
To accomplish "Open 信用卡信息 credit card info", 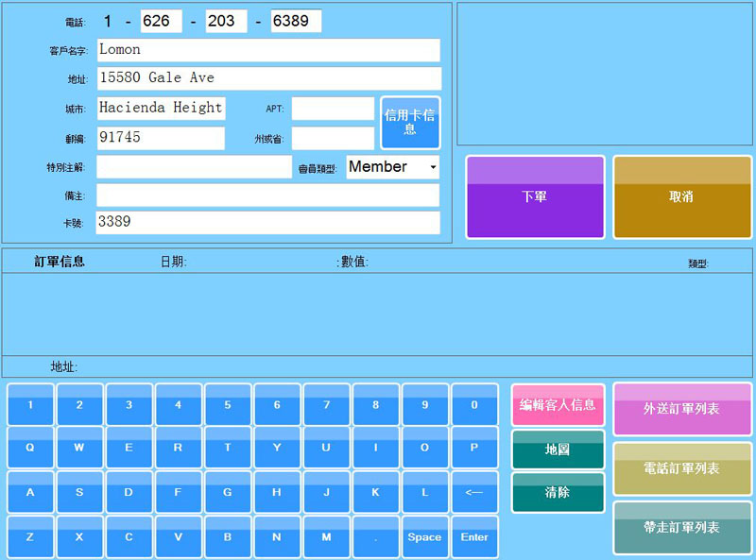I will (410, 123).
